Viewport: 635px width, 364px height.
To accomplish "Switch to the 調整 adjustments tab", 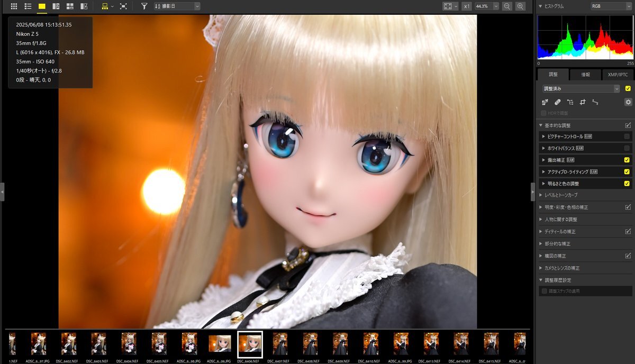I will (553, 75).
